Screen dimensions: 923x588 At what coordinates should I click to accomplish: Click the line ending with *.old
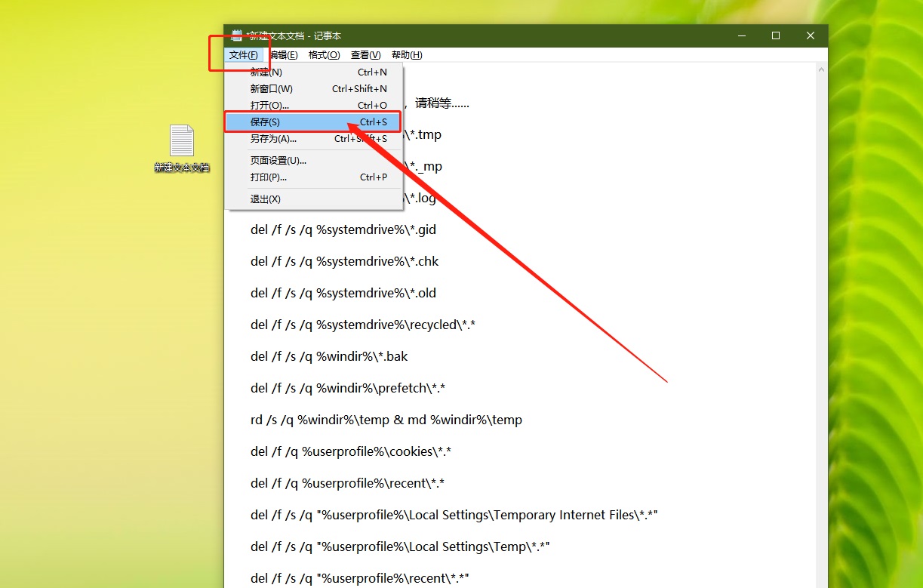coord(343,293)
